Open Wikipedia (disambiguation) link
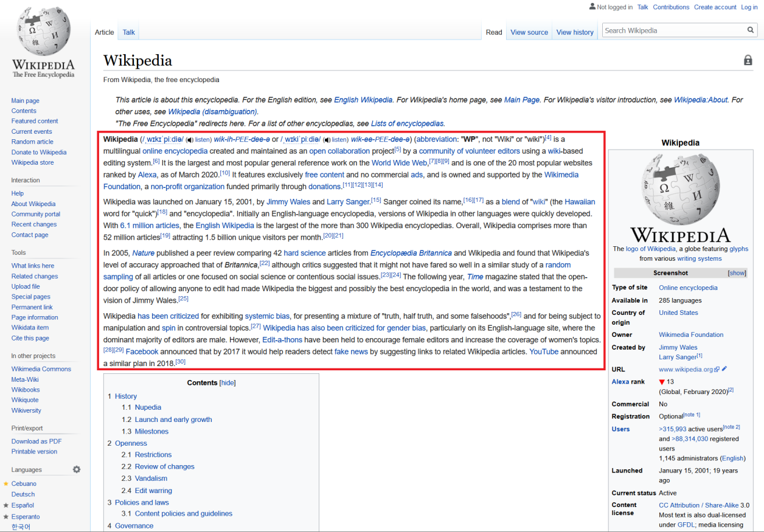764x532 pixels. (213, 112)
